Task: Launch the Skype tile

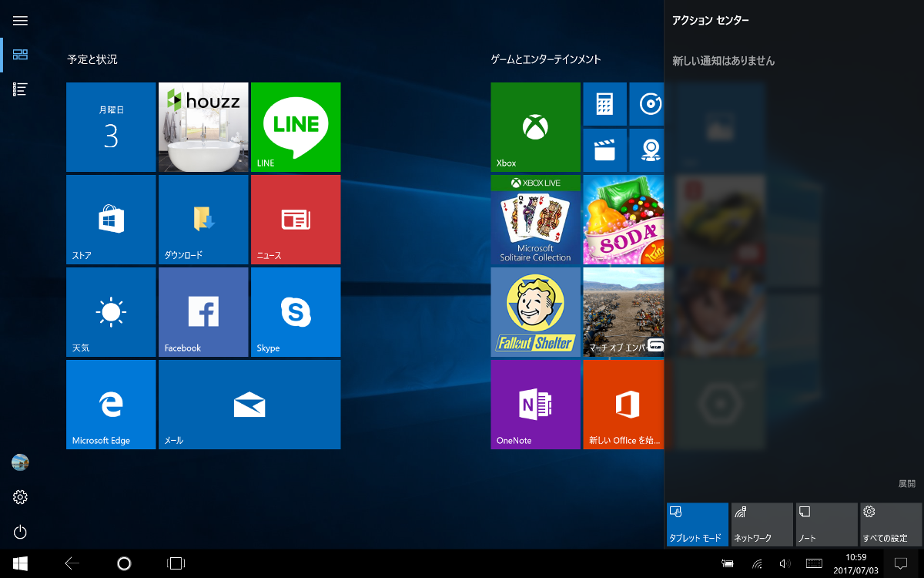Action: coord(296,312)
